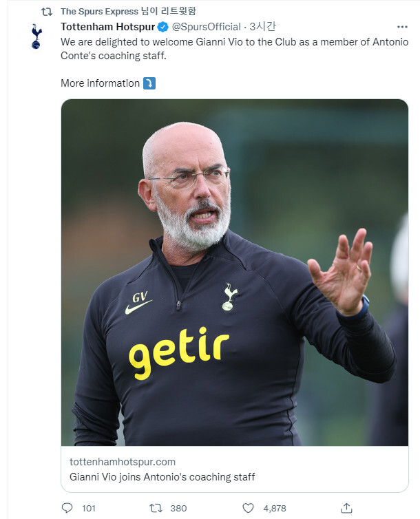Retweet this Tottenham post
This screenshot has width=420, height=519.
point(156,508)
